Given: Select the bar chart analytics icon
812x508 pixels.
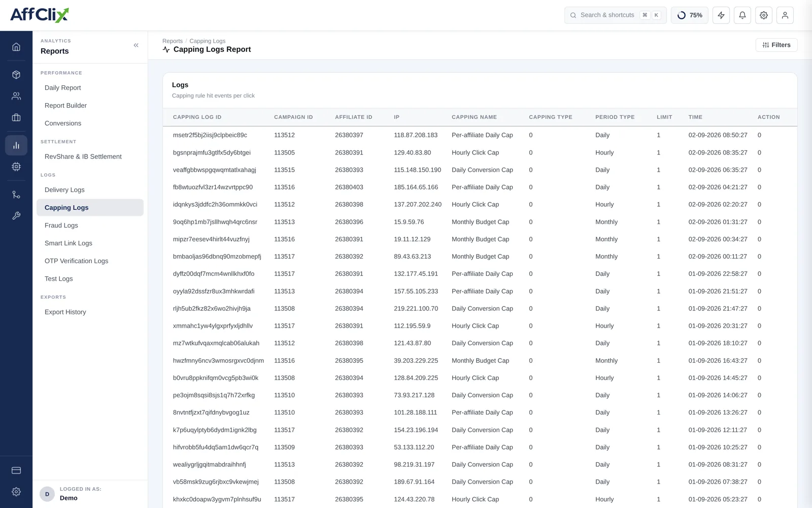Looking at the screenshot, I should pyautogui.click(x=16, y=145).
